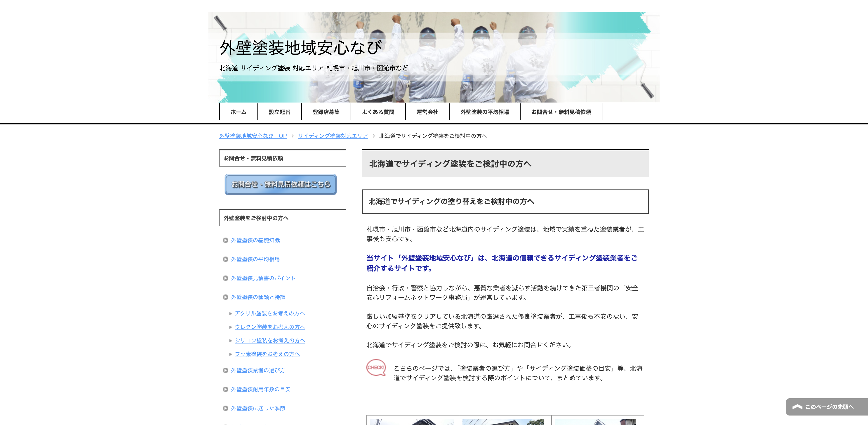Click the sidebar heading 外壁塗装をご検討中の方へ
The height and width of the screenshot is (425, 868).
[x=282, y=218]
